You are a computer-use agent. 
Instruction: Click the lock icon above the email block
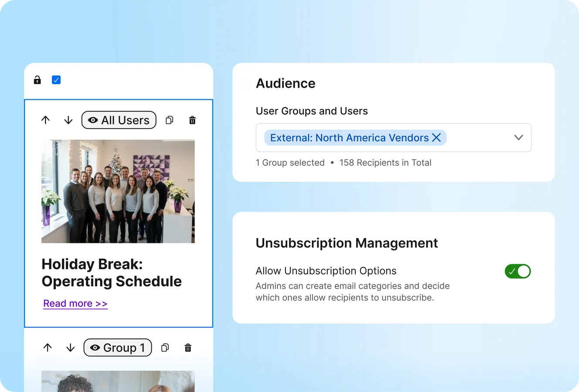point(37,80)
